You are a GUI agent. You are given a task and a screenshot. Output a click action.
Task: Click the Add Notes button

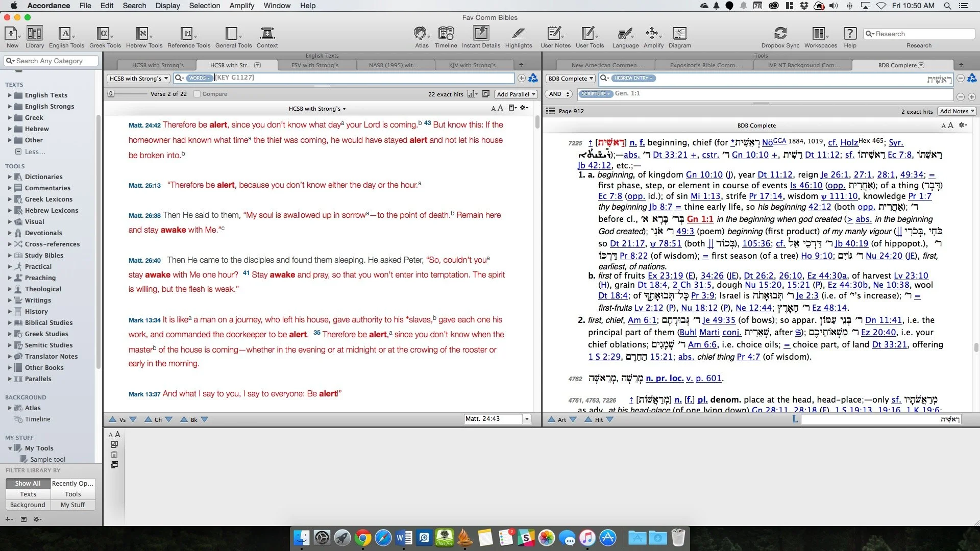coord(957,111)
